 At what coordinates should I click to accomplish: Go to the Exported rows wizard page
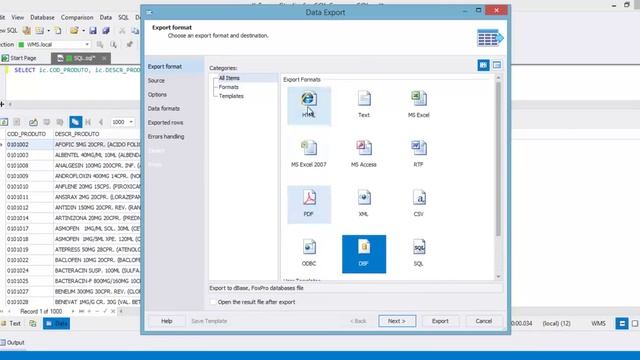point(165,122)
